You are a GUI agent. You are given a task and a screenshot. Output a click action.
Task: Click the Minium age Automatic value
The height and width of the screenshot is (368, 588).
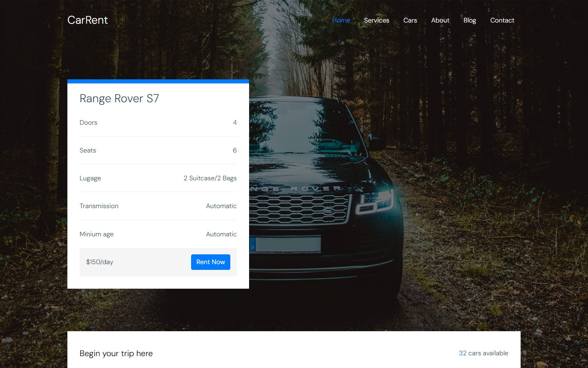tap(221, 234)
